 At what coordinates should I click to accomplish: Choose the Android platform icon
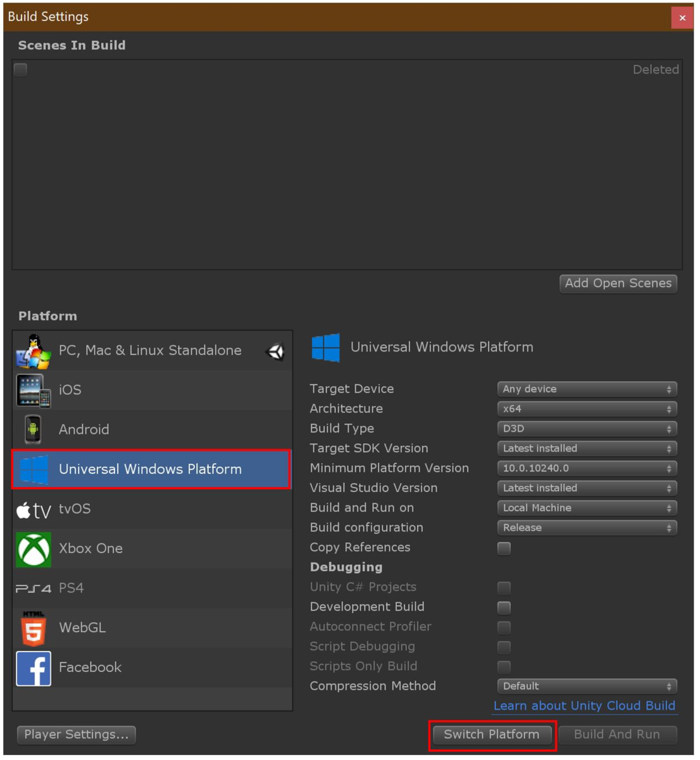pos(34,430)
